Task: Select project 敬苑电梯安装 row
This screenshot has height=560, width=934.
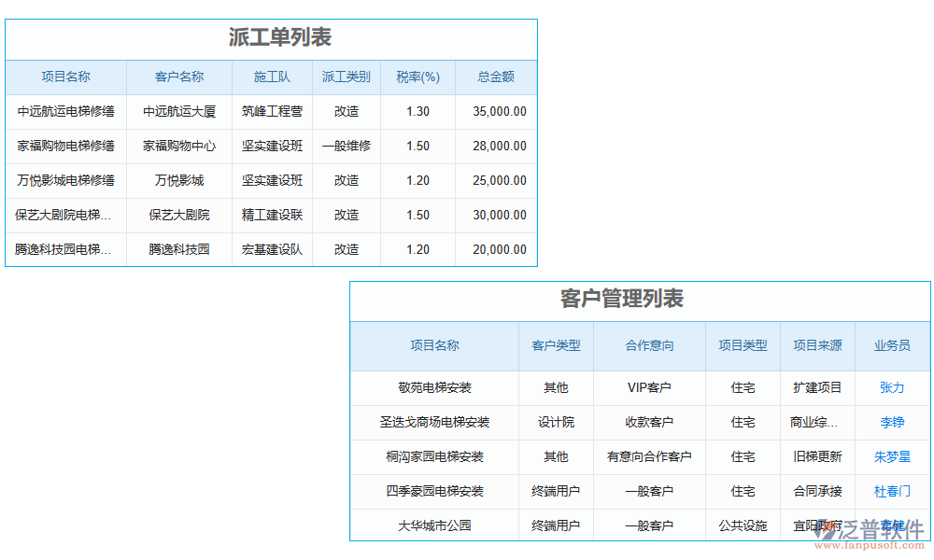Action: (x=434, y=387)
